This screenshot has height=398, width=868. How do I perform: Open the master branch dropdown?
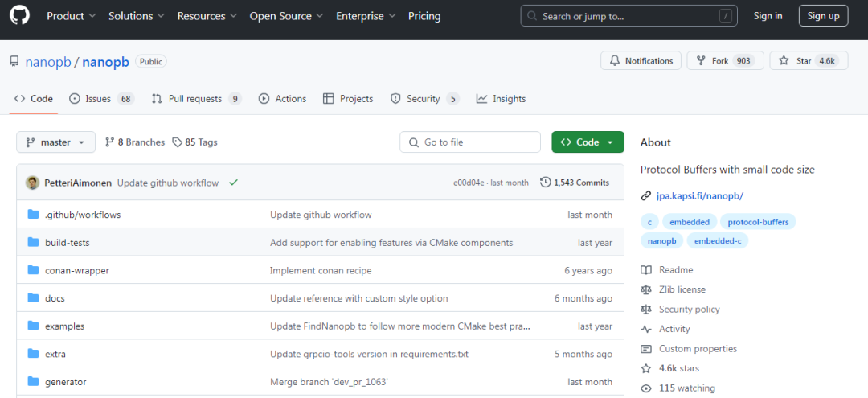[x=55, y=142]
